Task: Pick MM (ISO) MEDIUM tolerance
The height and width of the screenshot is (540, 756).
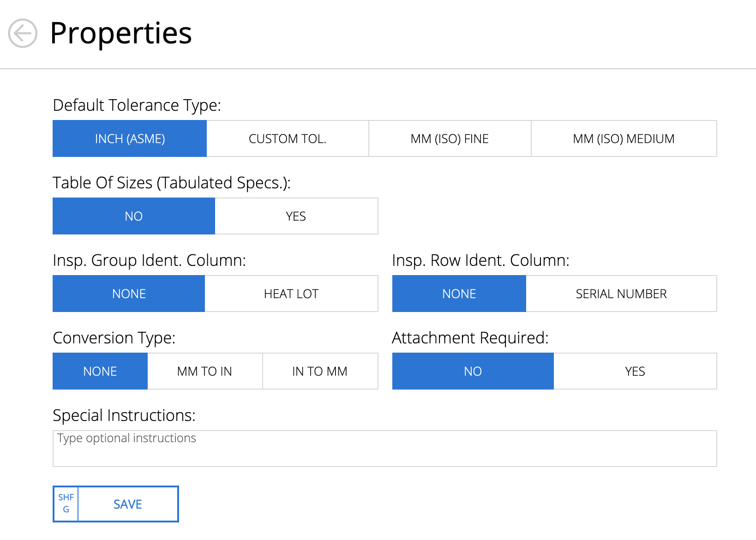Action: 624,138
